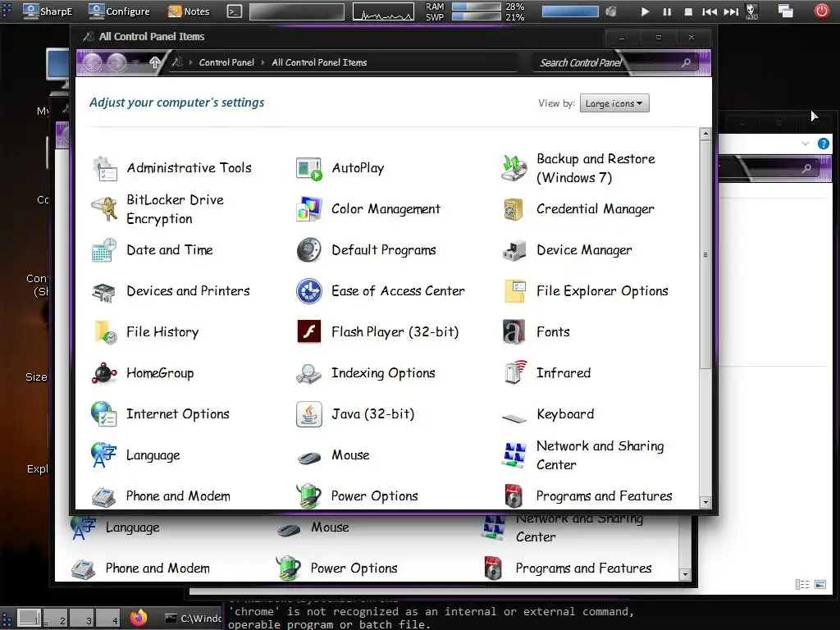Click the Up one level arrow

pyautogui.click(x=154, y=62)
